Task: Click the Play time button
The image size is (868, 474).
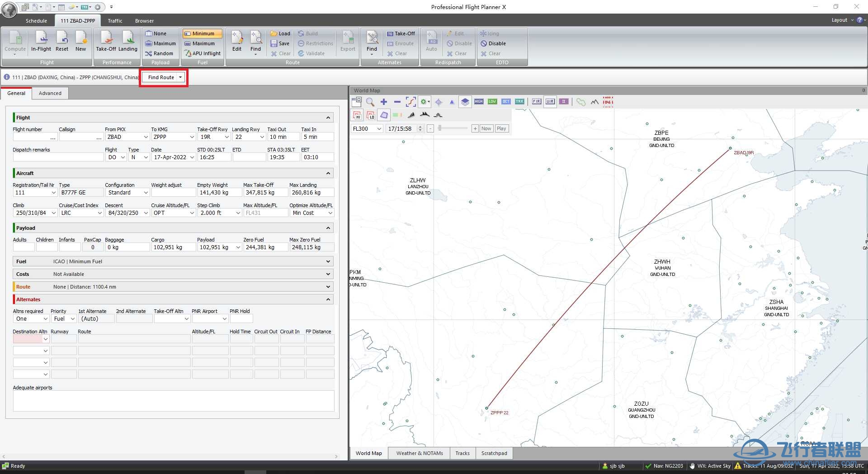Action: click(501, 128)
